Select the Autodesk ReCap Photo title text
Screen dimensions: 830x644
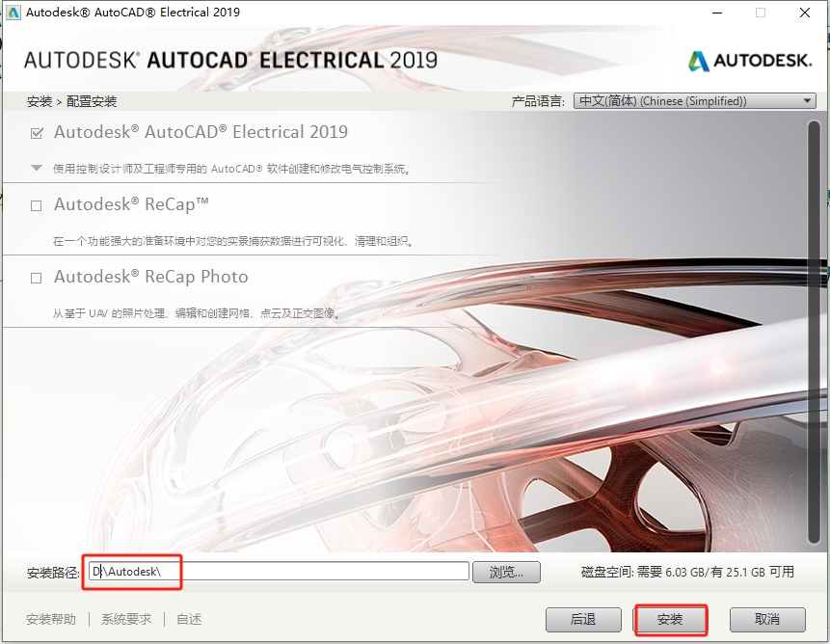(150, 277)
